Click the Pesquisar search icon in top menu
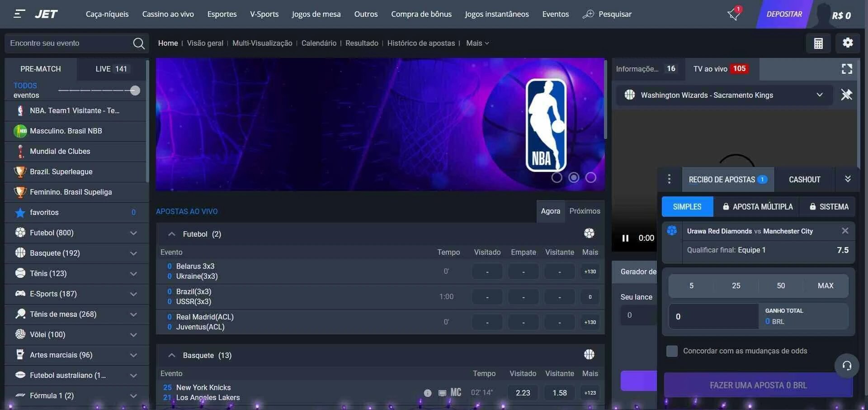 coord(588,14)
